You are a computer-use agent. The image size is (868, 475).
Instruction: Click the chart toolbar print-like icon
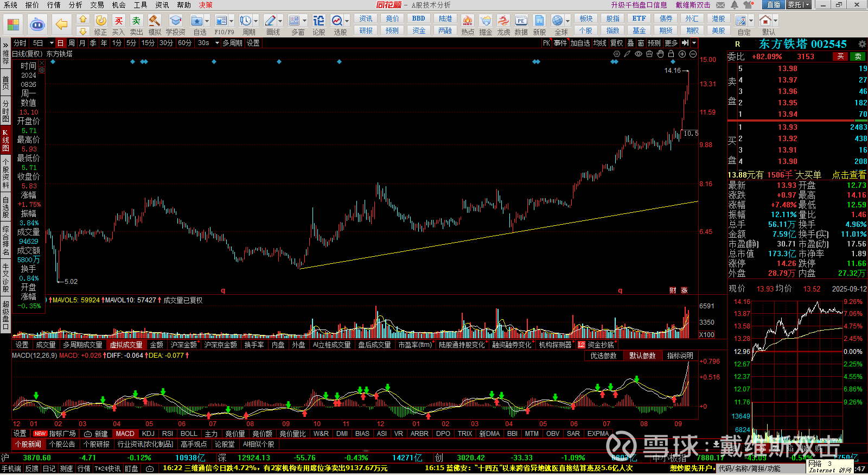pos(649,54)
